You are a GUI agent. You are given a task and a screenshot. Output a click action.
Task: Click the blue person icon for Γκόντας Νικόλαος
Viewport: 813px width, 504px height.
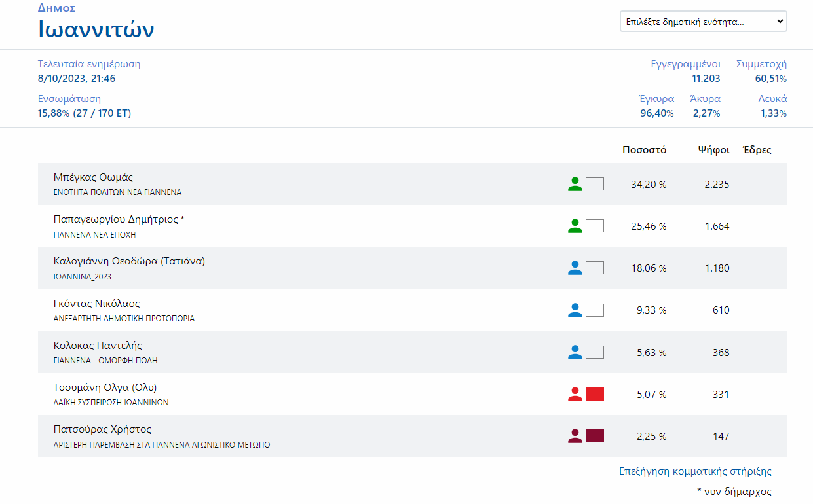575,310
